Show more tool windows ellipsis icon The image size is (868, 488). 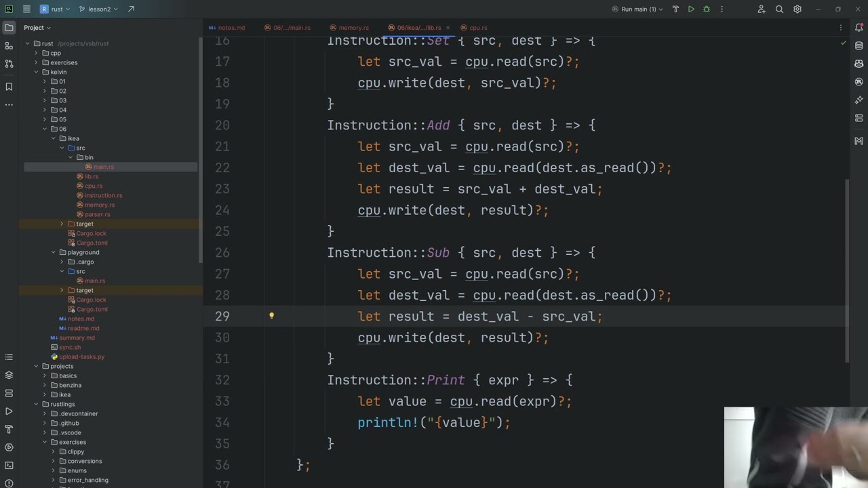[x=9, y=104]
